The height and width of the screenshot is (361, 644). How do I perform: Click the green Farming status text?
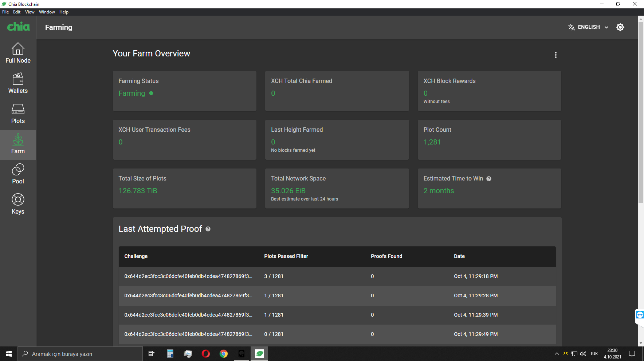(x=131, y=93)
